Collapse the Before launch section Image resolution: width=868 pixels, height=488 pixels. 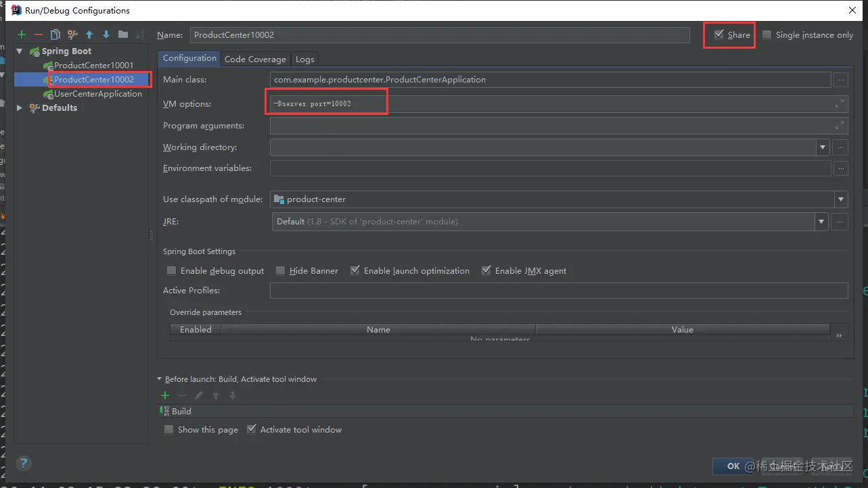160,379
